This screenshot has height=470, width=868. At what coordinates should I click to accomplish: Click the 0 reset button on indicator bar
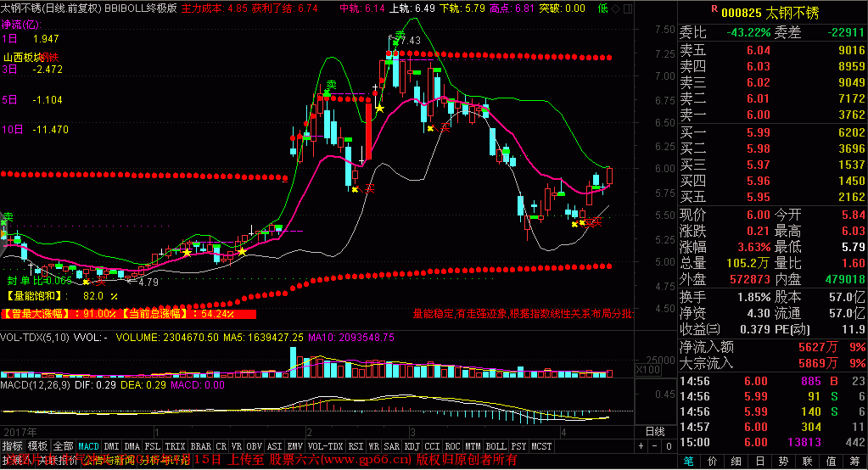(669, 446)
